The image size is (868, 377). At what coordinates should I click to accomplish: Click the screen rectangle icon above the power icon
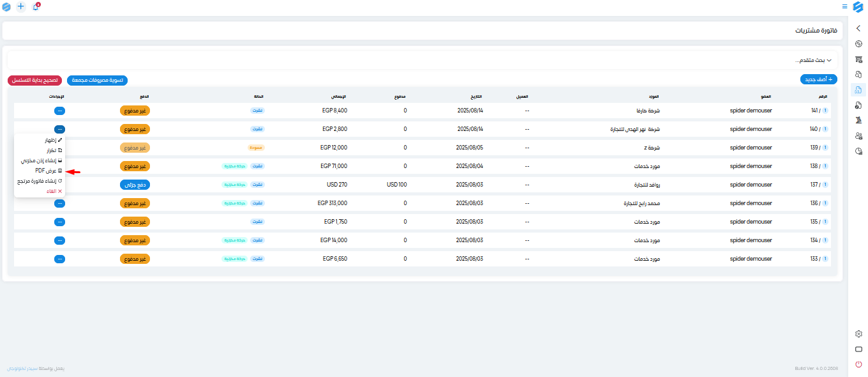tap(858, 349)
